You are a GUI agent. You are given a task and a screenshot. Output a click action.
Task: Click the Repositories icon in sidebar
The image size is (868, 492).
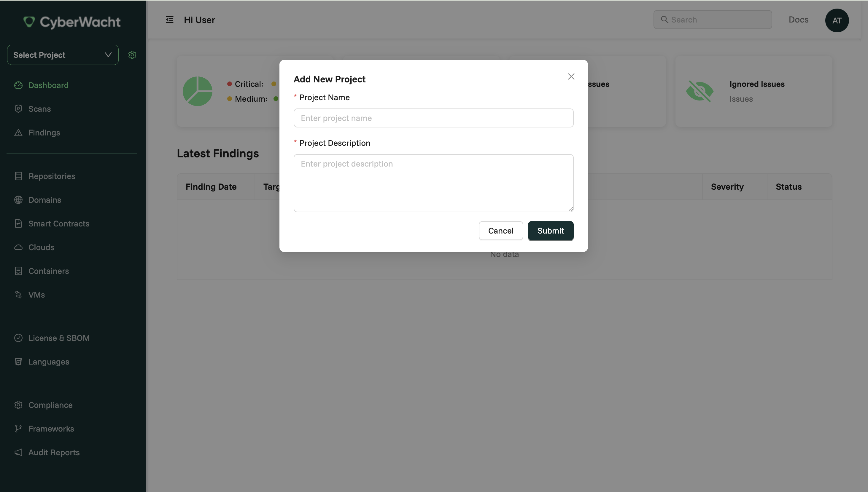pos(19,176)
